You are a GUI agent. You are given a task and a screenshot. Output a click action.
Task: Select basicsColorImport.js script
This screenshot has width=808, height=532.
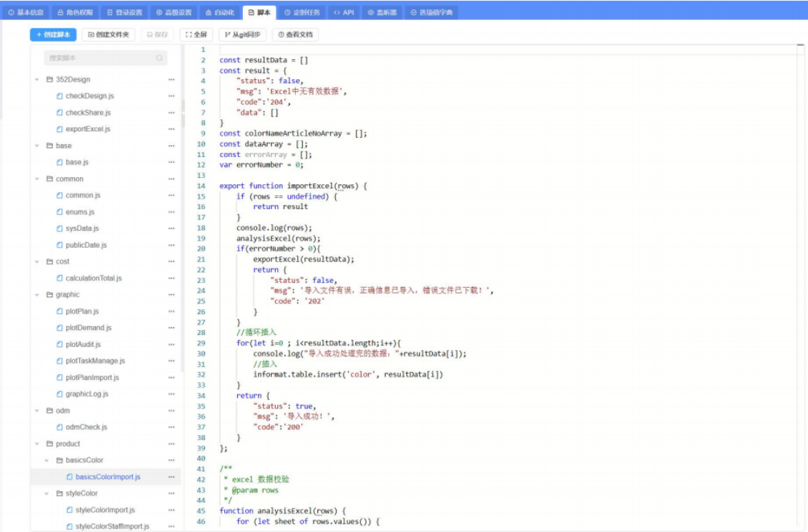(108, 477)
